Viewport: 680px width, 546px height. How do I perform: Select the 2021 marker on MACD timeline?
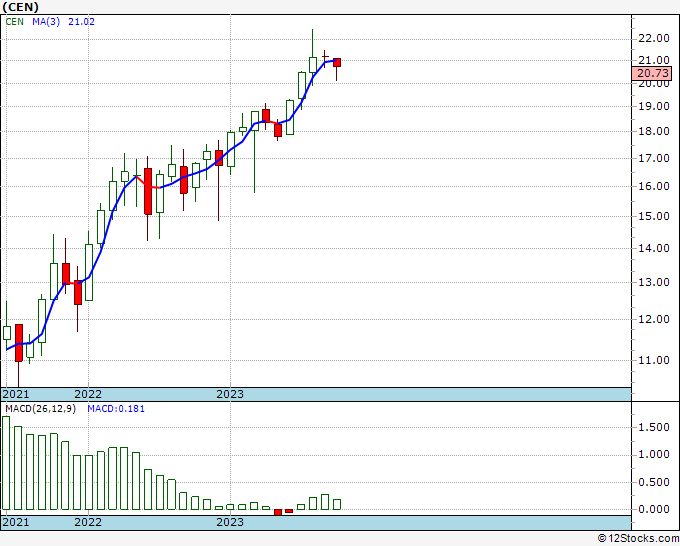(x=16, y=522)
